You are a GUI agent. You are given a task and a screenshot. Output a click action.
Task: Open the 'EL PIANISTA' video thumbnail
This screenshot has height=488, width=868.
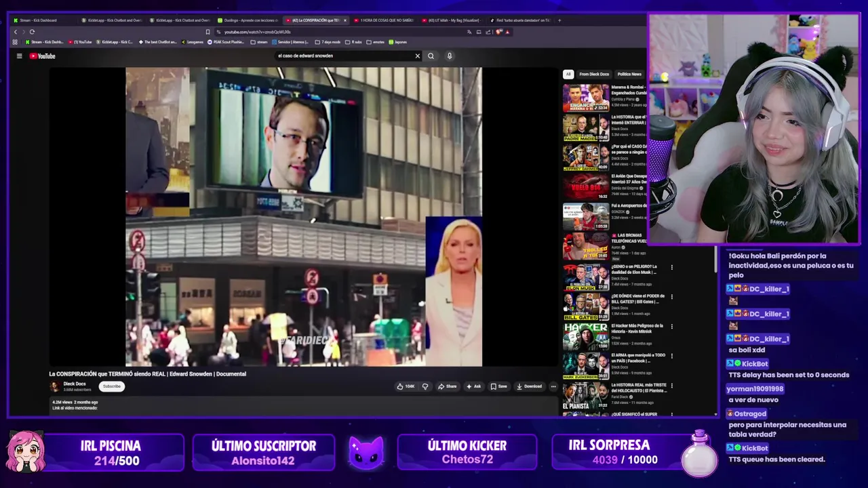click(x=585, y=396)
